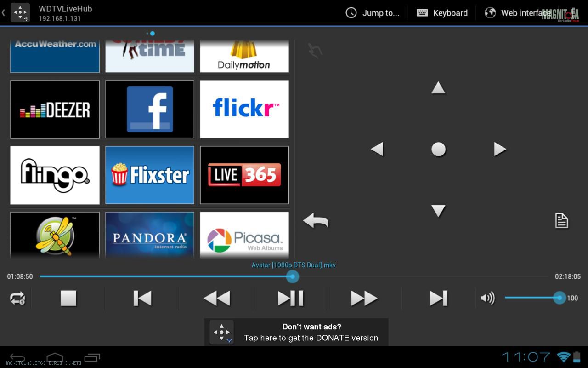The width and height of the screenshot is (588, 368).
Task: Skip to next track
Action: [438, 298]
